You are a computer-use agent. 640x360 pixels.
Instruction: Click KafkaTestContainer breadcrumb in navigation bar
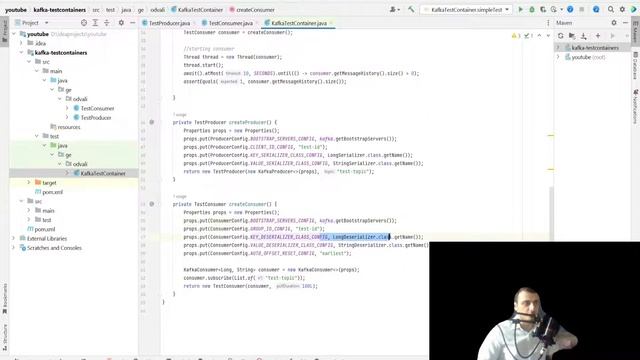pos(197,9)
